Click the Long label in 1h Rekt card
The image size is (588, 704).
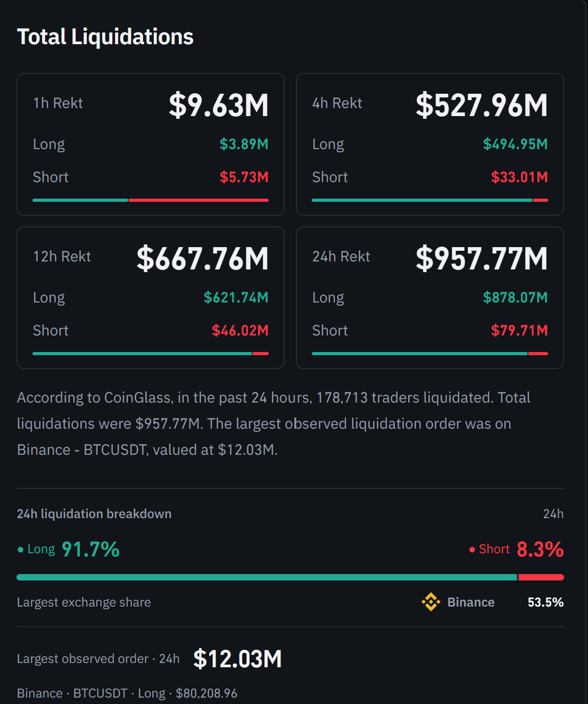pyautogui.click(x=49, y=145)
